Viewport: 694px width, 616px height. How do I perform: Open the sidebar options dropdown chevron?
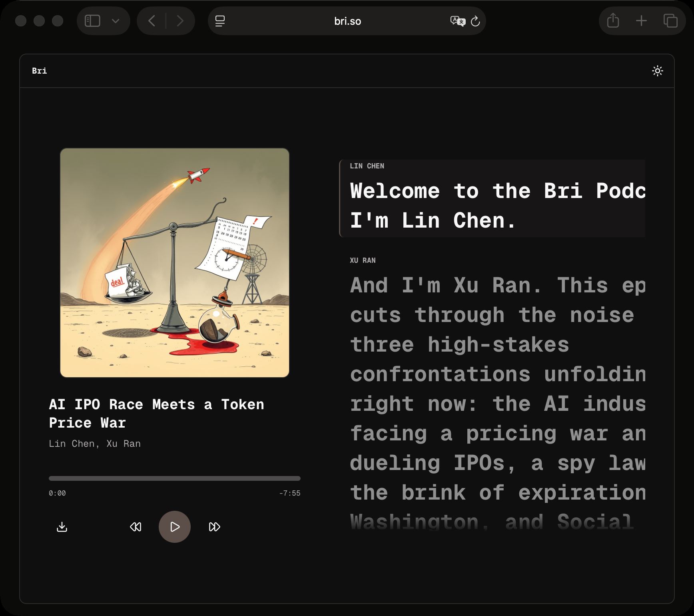(116, 21)
